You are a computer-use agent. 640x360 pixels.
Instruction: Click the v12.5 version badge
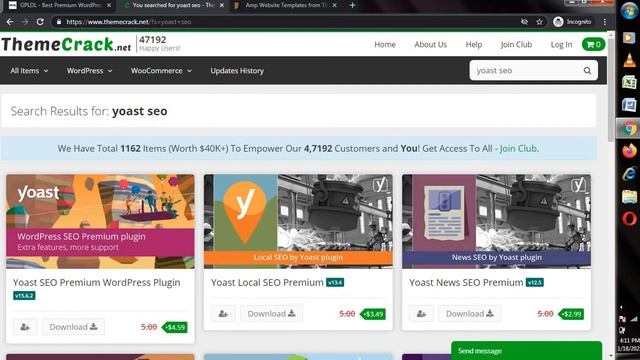(535, 282)
